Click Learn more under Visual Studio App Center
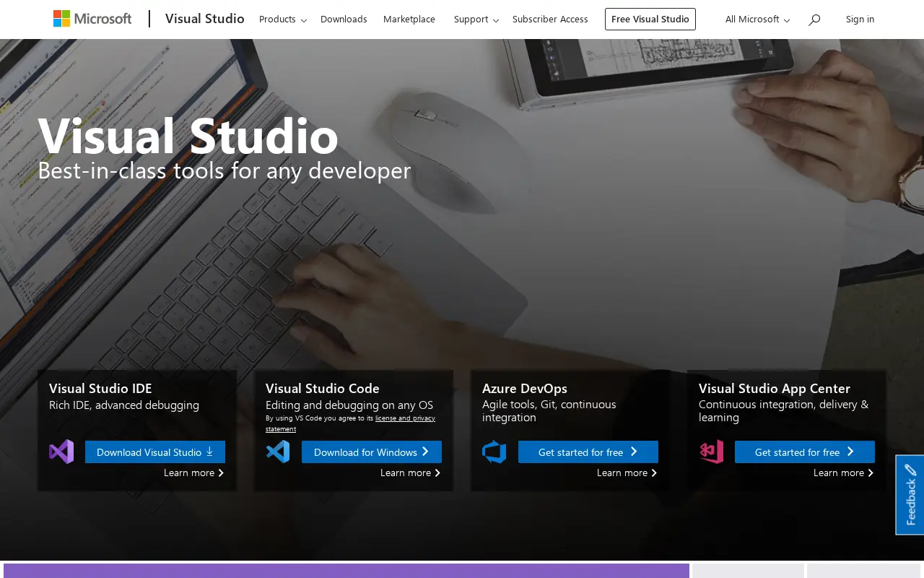Viewport: 924px width, 578px height. [x=844, y=473]
